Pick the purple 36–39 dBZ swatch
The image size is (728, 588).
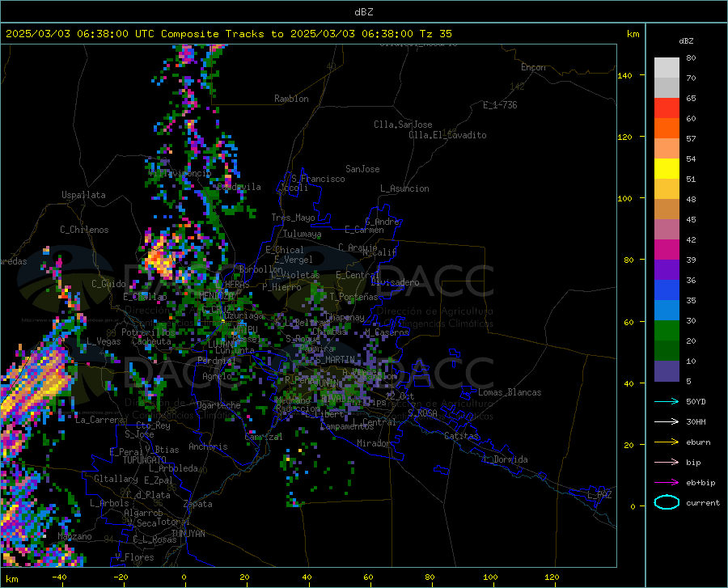[x=667, y=270]
